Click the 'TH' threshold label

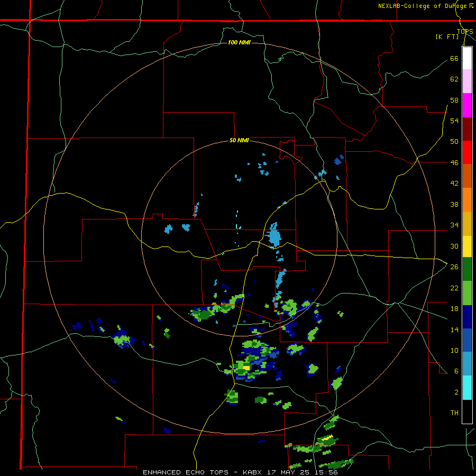point(454,413)
